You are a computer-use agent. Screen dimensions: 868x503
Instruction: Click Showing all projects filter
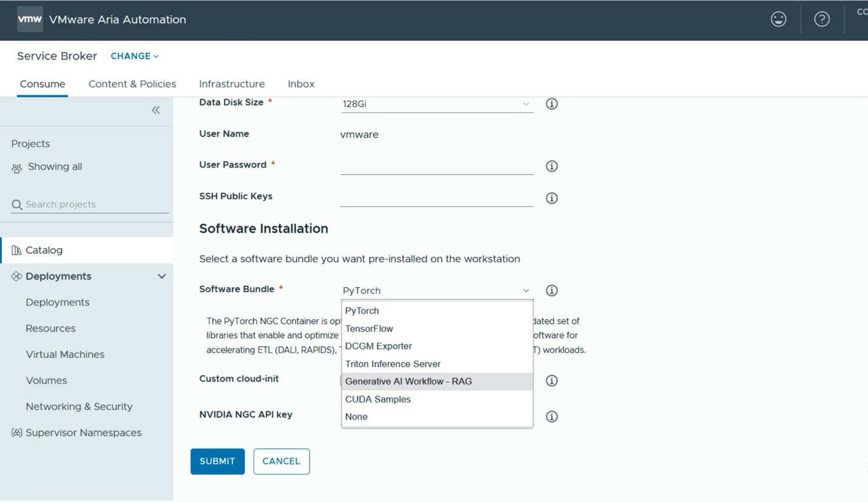[55, 167]
